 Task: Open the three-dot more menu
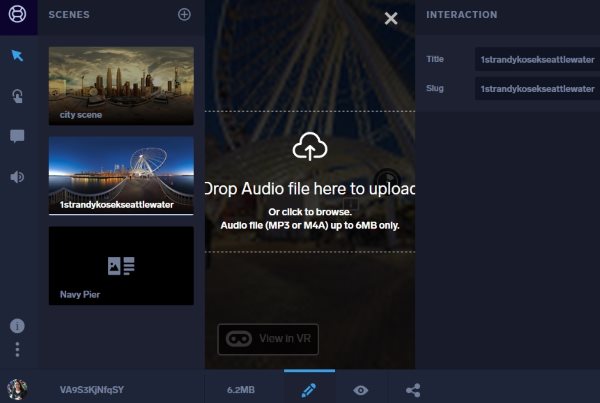tap(17, 349)
